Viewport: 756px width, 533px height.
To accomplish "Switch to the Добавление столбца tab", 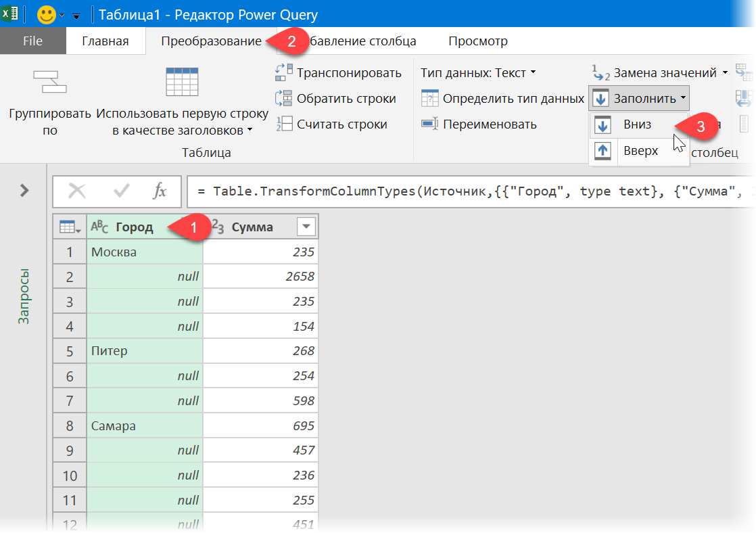I will [362, 41].
